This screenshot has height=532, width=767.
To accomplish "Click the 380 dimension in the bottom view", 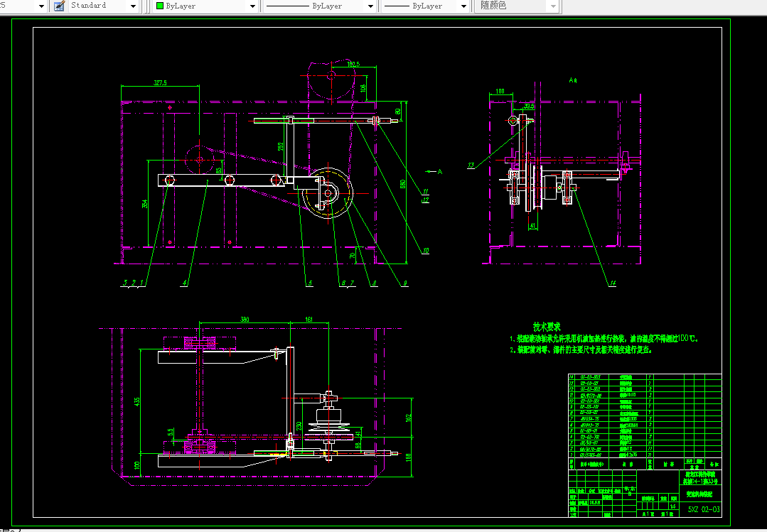I will tap(245, 320).
